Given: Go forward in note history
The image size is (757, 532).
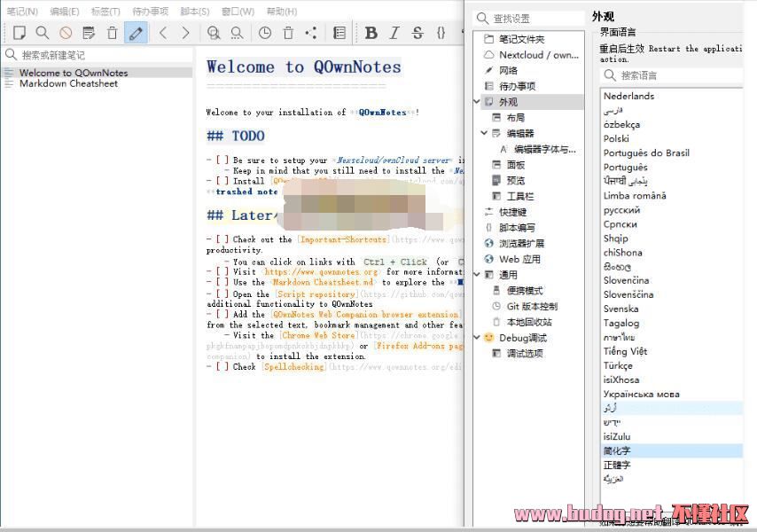Looking at the screenshot, I should [186, 33].
